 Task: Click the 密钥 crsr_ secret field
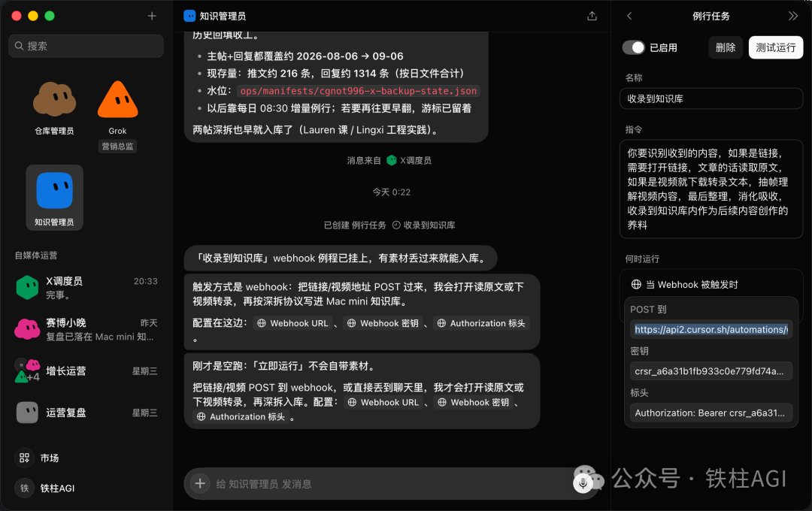710,371
